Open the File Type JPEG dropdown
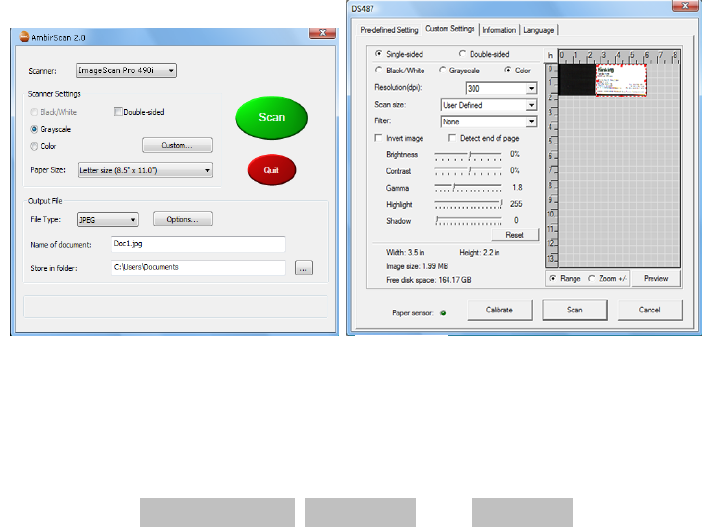702x527 pixels. click(107, 219)
